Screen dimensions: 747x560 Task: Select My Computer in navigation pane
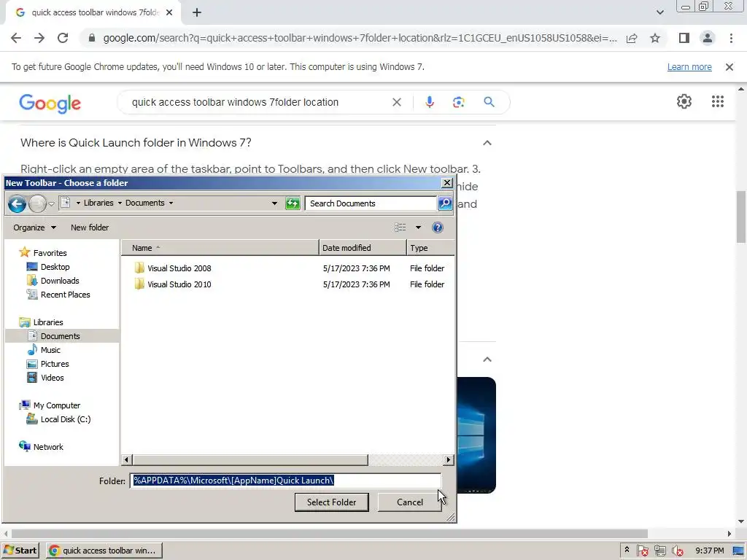point(56,405)
